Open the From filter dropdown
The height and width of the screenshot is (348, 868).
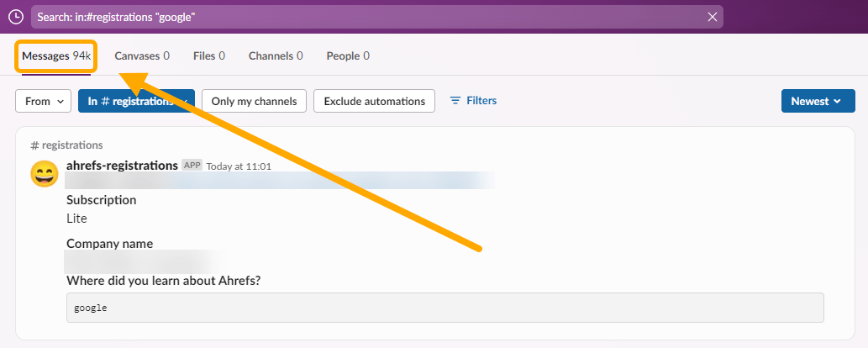coord(43,101)
